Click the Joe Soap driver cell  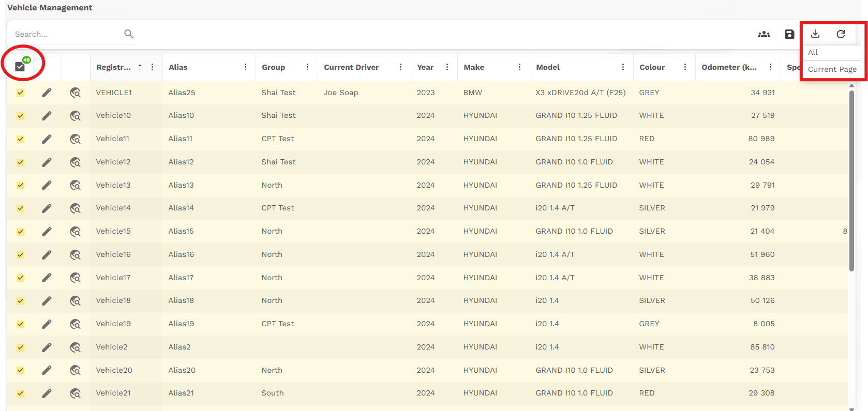click(x=341, y=93)
